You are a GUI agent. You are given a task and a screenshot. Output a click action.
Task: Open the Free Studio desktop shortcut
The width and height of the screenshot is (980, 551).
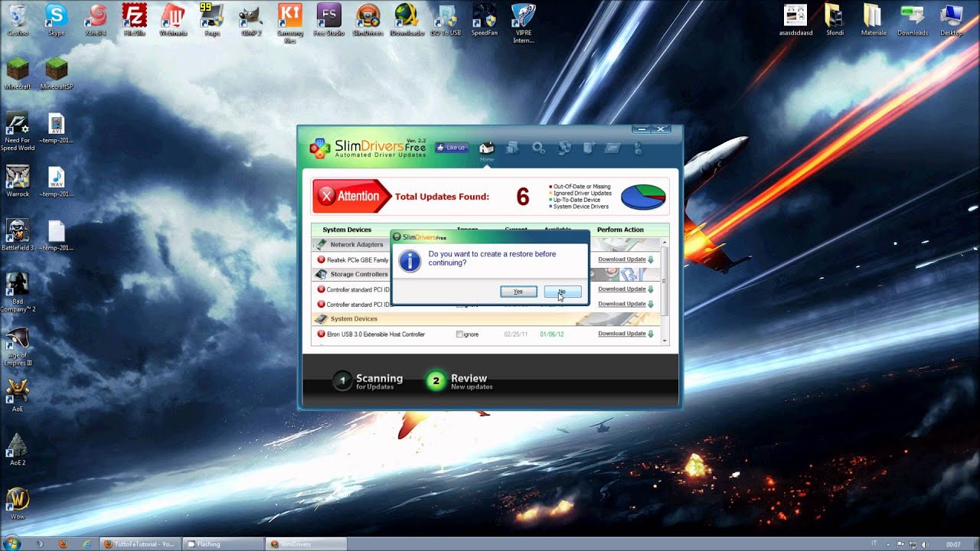[329, 19]
